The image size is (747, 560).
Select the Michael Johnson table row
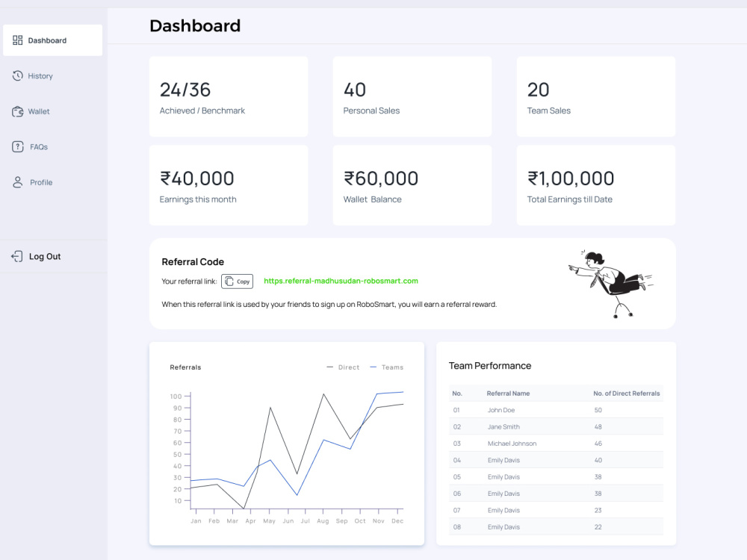(x=556, y=444)
